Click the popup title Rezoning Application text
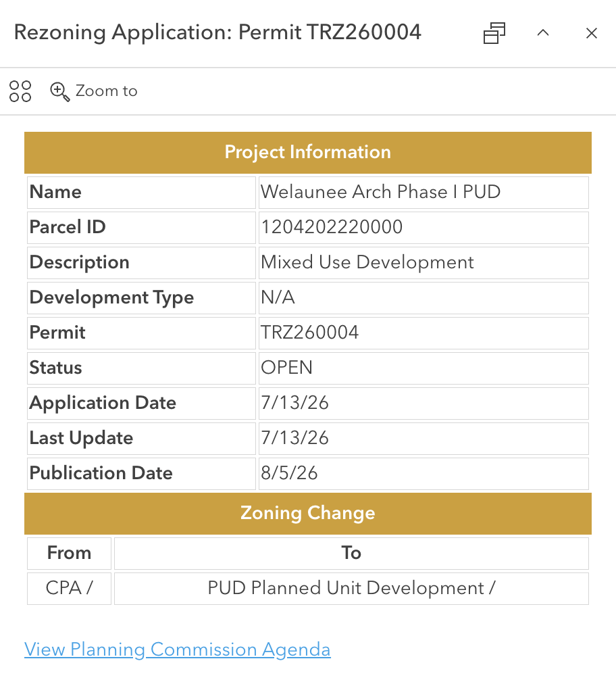 [123, 32]
